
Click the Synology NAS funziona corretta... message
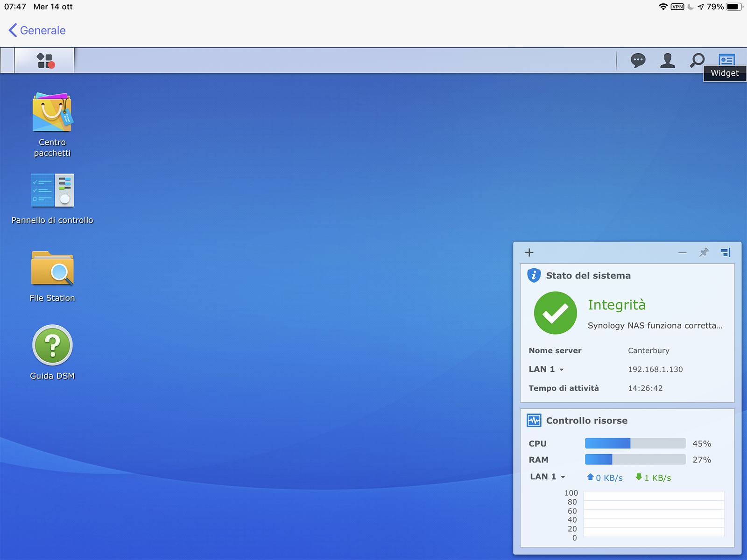click(x=655, y=325)
